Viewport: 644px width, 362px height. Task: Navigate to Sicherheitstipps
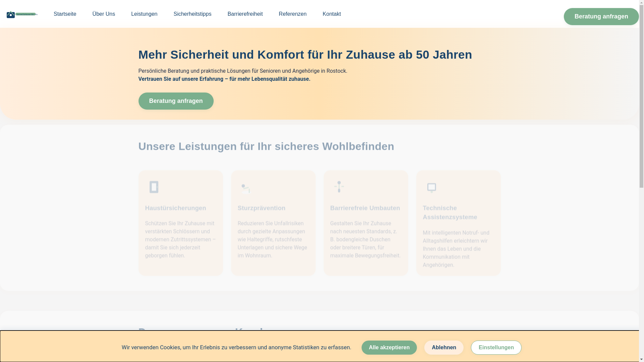point(192,14)
